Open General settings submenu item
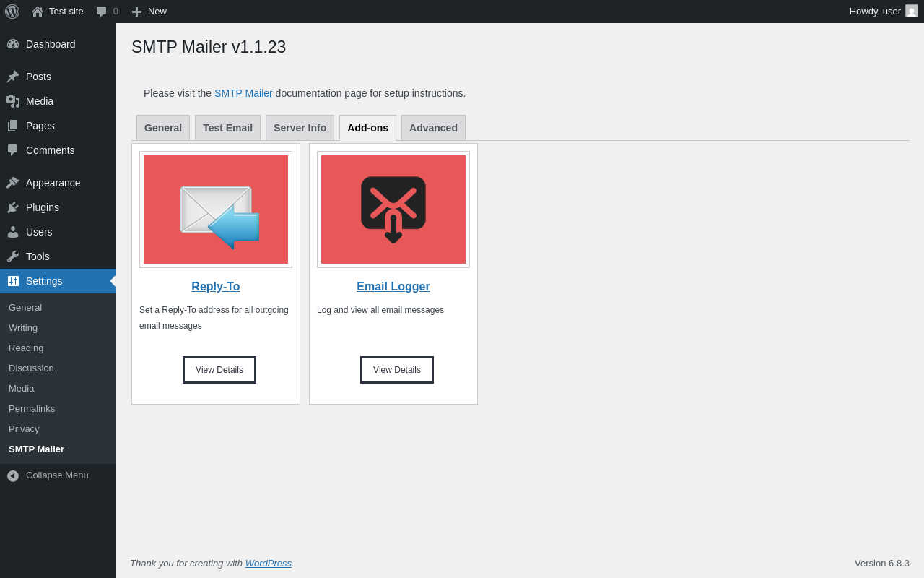Screen dimensions: 924x578 click(58, 307)
